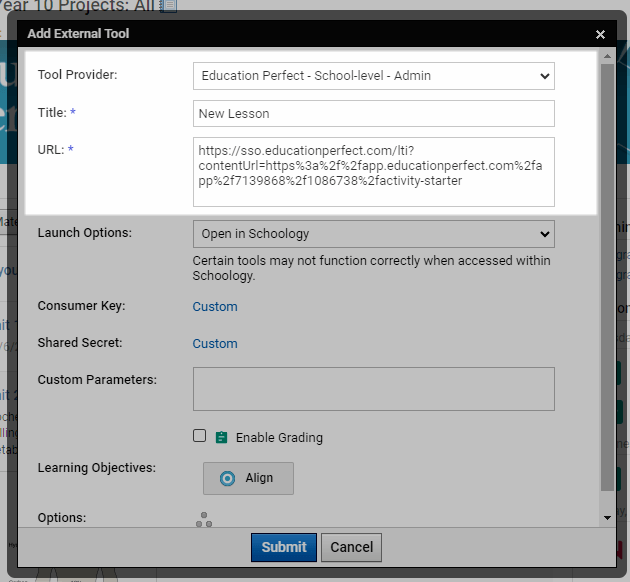Submit the external tool form
The width and height of the screenshot is (630, 582).
click(x=284, y=547)
